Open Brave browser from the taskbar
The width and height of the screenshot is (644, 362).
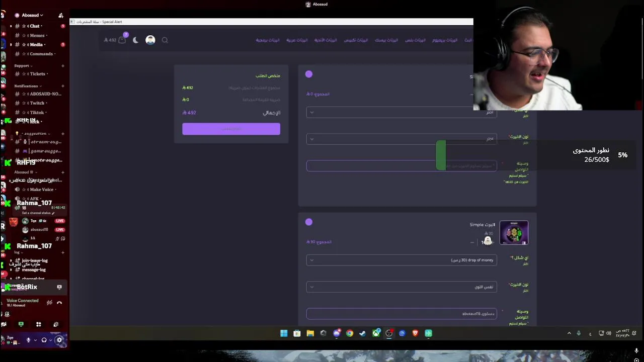click(415, 333)
